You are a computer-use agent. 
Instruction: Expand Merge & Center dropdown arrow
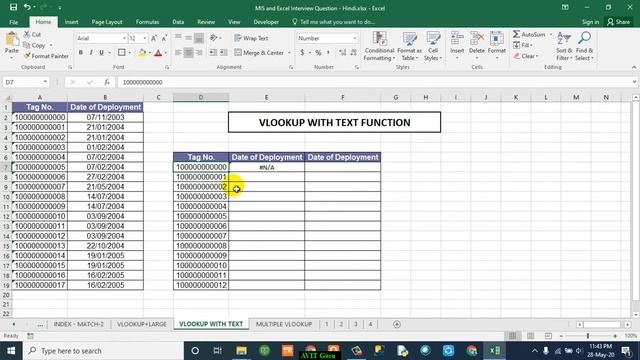(x=289, y=53)
